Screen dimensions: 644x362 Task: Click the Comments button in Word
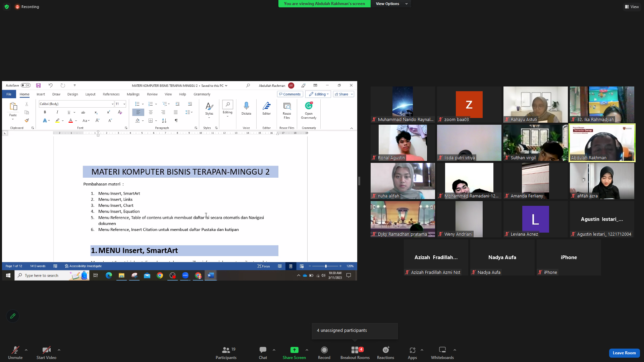290,94
